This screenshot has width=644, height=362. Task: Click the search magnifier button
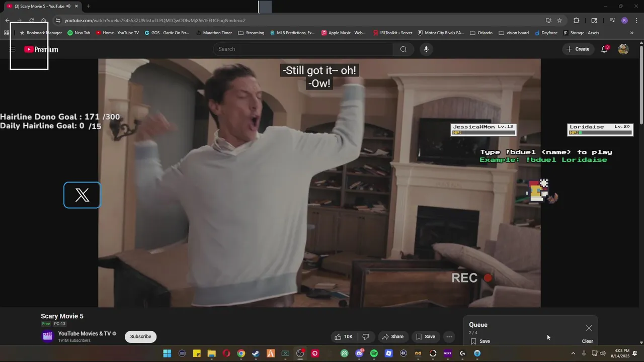click(404, 49)
